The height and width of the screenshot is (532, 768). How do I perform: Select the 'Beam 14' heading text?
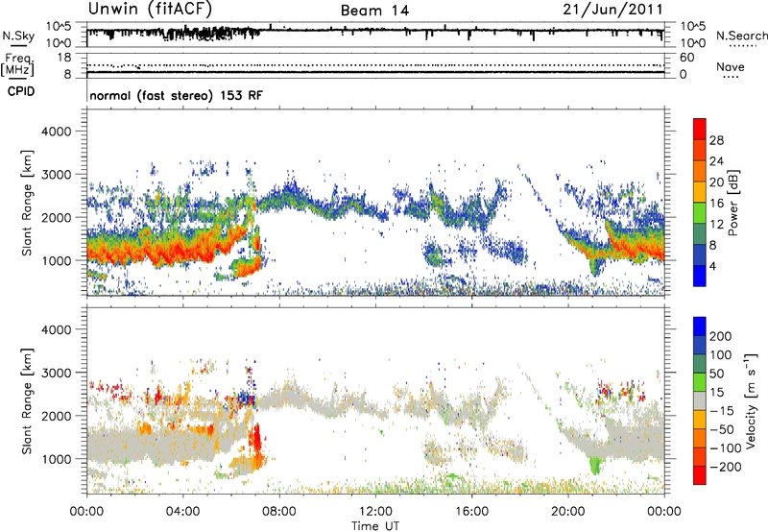coord(374,11)
